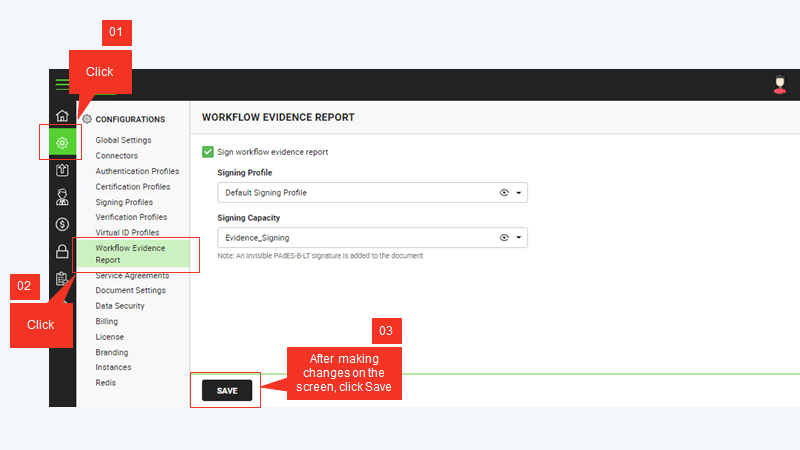
Task: Click the Configurations header gear icon
Action: [87, 119]
